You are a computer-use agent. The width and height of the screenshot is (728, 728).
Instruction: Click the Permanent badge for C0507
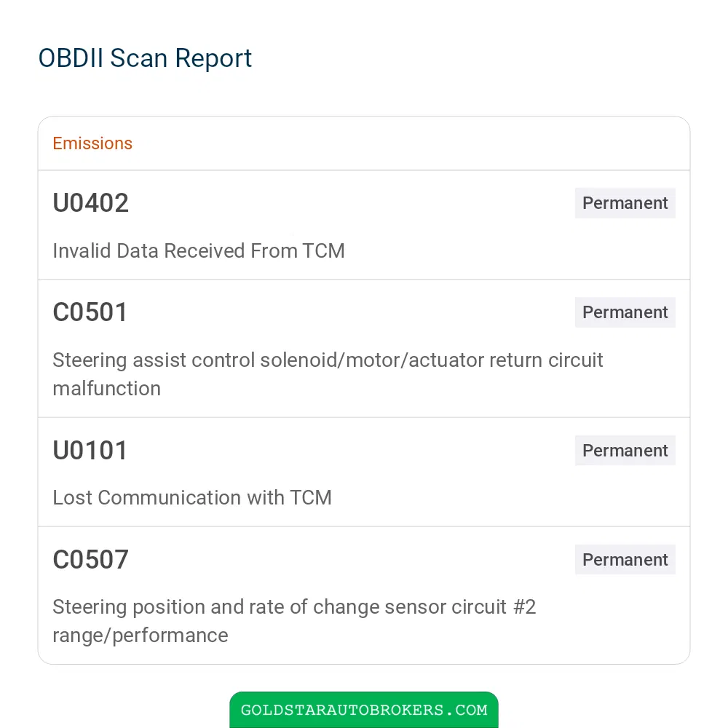tap(625, 559)
